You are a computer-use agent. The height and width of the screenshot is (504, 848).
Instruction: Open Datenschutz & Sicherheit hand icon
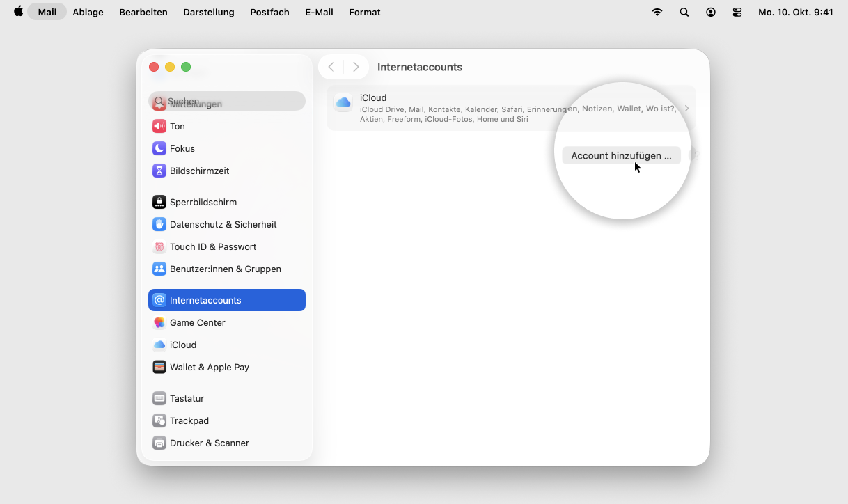[159, 224]
